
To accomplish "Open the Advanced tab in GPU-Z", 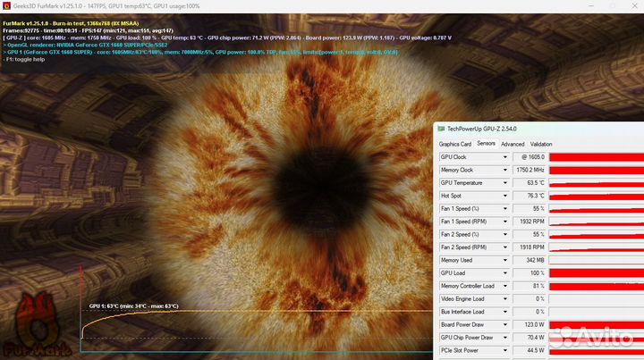I will pyautogui.click(x=513, y=145).
